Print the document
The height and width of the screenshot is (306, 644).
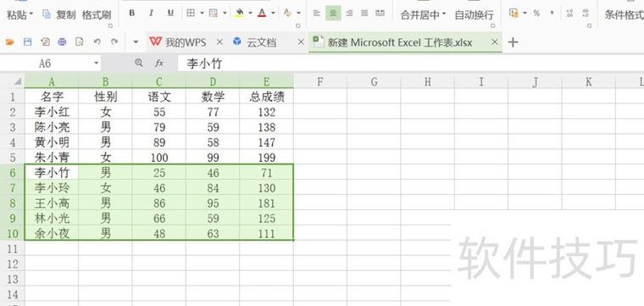pos(62,42)
